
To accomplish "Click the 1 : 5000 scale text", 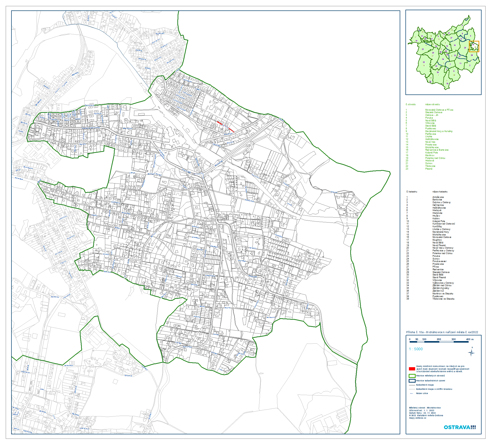I will pos(416,349).
